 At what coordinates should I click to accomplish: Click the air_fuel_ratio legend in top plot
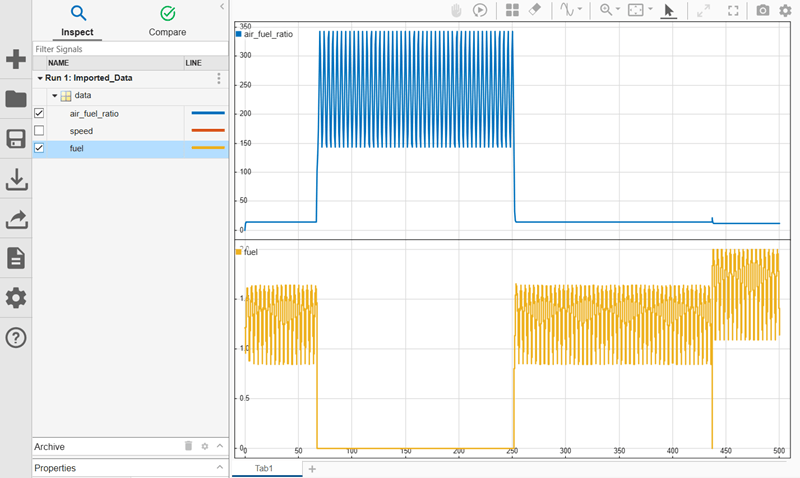(x=265, y=34)
